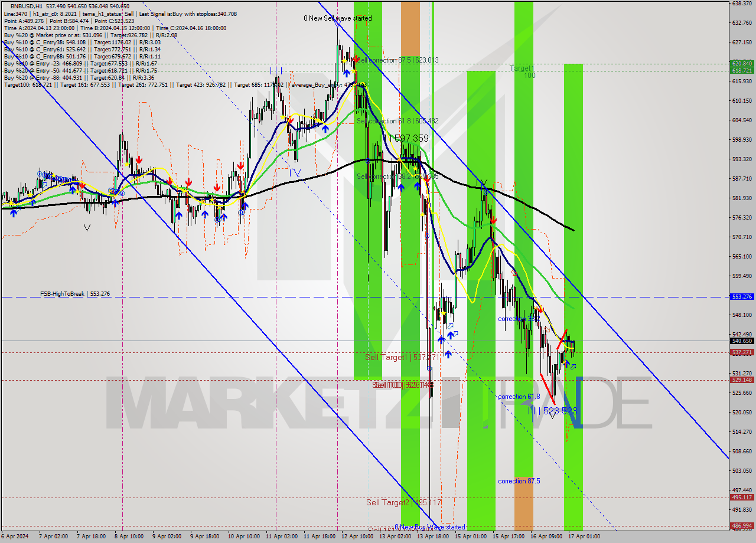This screenshot has height=543, width=756.
Task: Click the '0 New Buy Wave started' label
Action: 430,527
